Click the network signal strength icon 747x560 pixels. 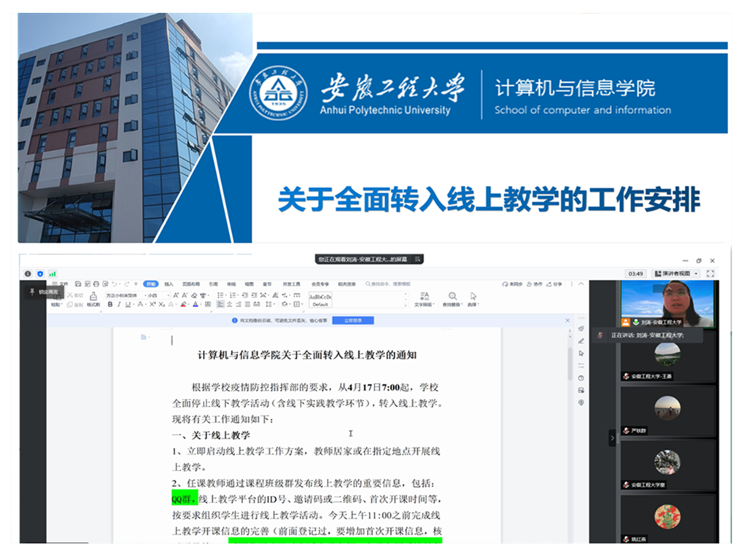coord(53,273)
